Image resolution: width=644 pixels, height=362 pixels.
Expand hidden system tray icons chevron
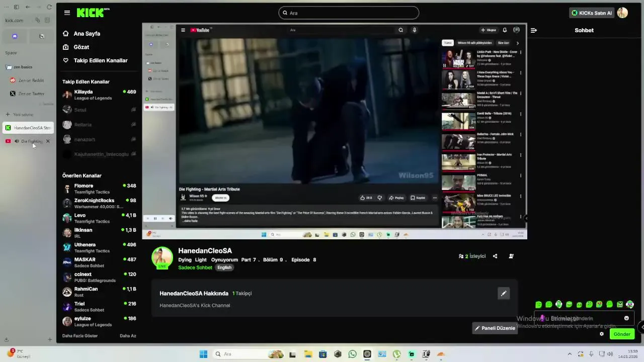570,354
